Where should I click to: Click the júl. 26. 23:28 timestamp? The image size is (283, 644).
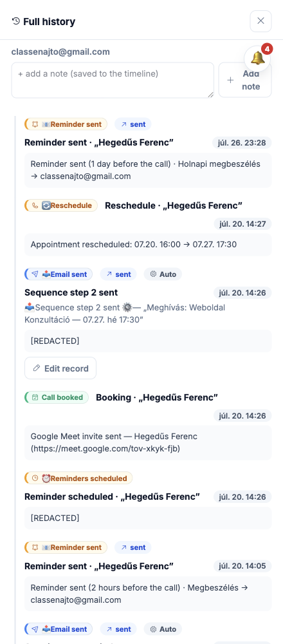(242, 142)
